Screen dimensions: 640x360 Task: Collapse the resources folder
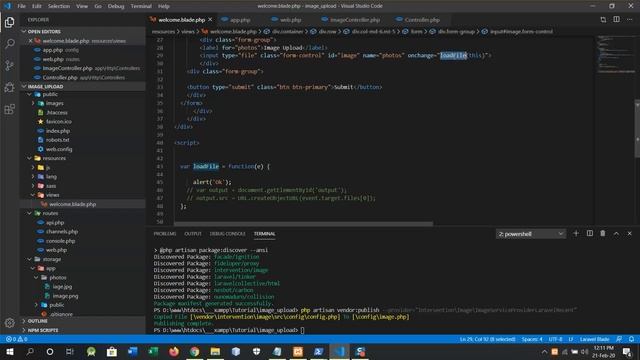pos(30,158)
